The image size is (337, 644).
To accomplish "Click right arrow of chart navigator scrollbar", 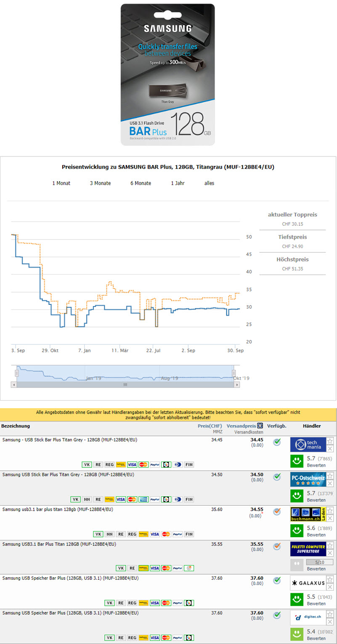I will coord(237,385).
